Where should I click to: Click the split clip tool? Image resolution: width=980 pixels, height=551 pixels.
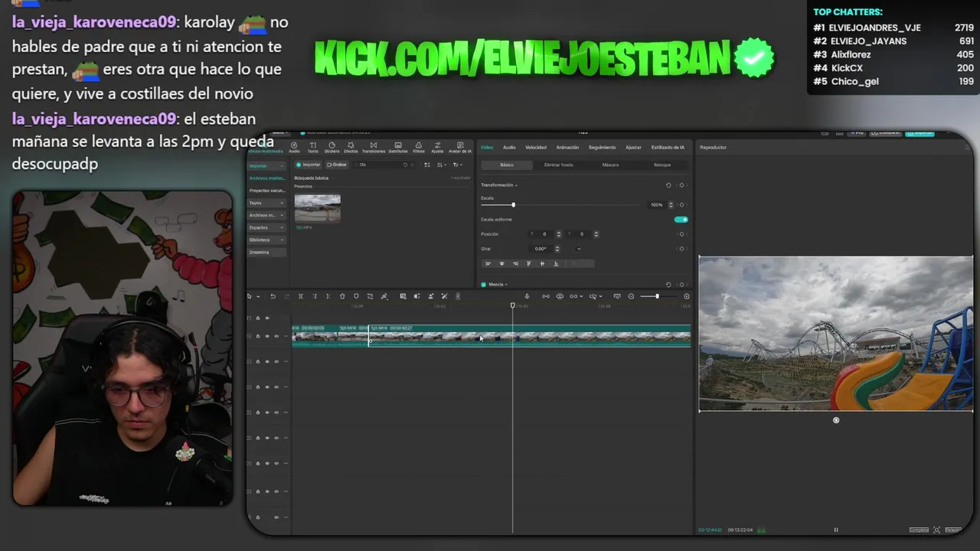point(301,296)
